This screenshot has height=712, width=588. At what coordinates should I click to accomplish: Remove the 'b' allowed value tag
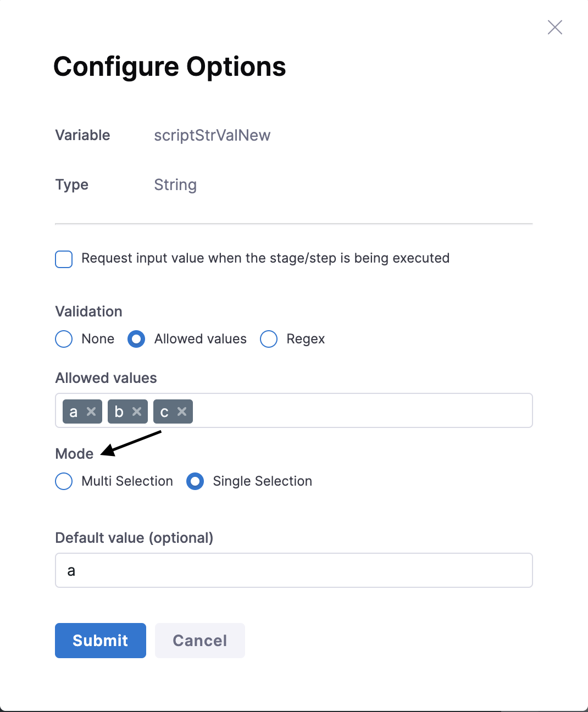137,411
